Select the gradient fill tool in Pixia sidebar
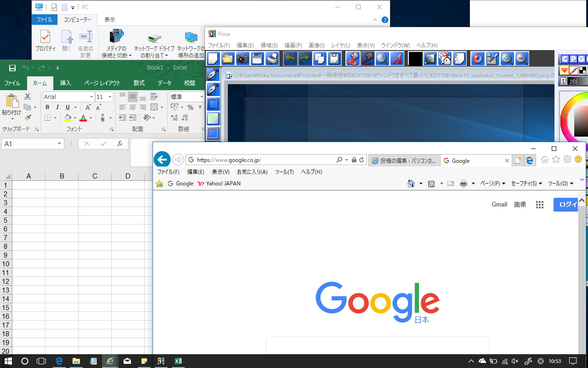The height and width of the screenshot is (368, 588). [213, 119]
